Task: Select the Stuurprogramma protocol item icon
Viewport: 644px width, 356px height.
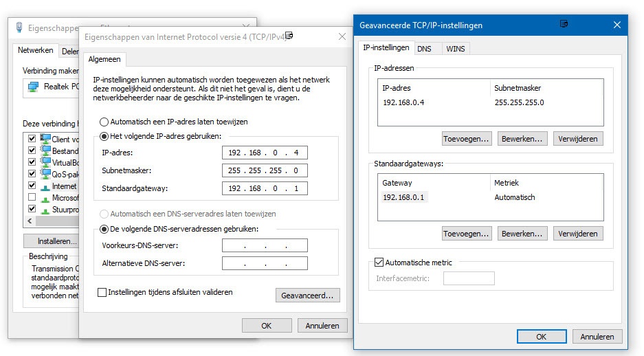Action: tap(45, 210)
